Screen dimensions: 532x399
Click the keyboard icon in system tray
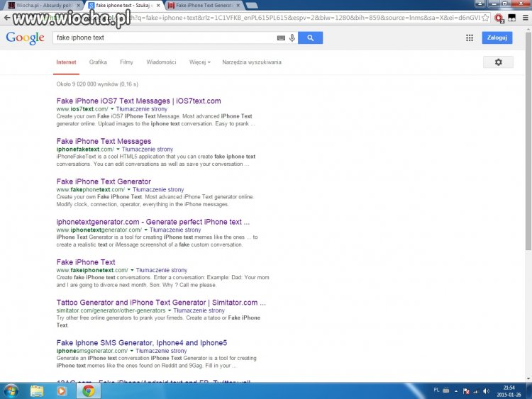446,390
